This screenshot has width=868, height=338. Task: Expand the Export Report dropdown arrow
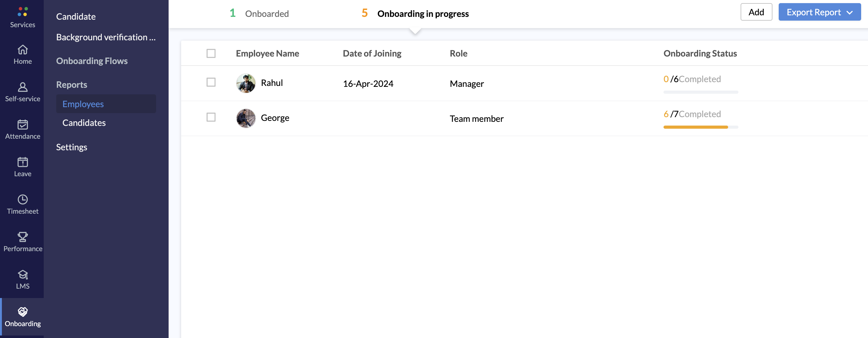click(x=850, y=12)
